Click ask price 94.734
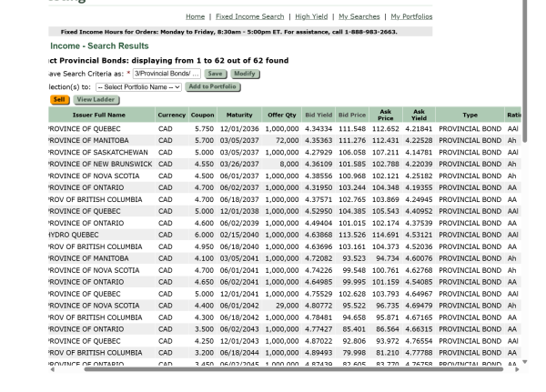546x392 pixels. coord(388,258)
